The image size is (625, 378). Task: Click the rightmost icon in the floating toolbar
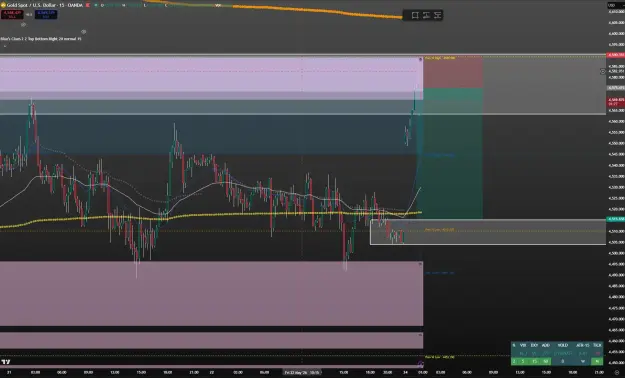tap(437, 15)
